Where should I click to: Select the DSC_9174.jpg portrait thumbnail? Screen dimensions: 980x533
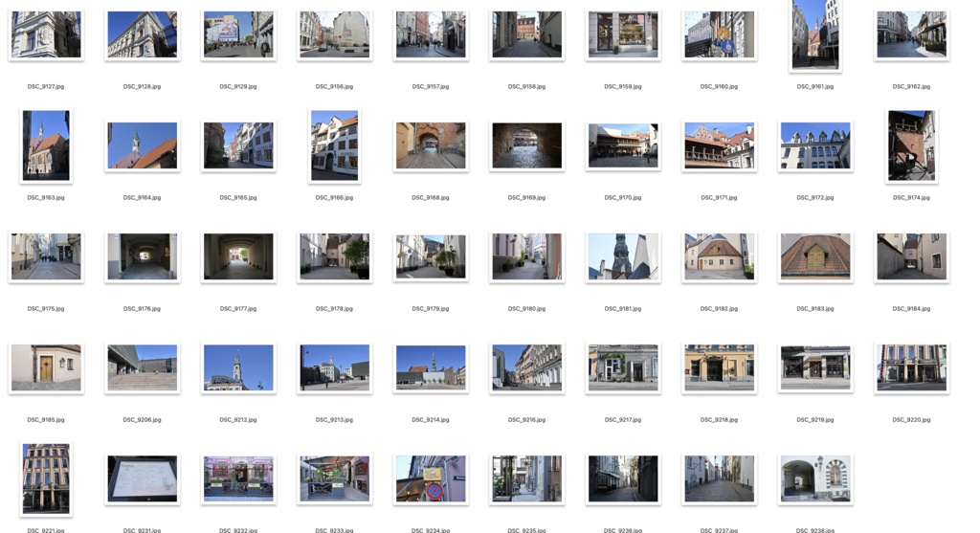[x=911, y=145]
